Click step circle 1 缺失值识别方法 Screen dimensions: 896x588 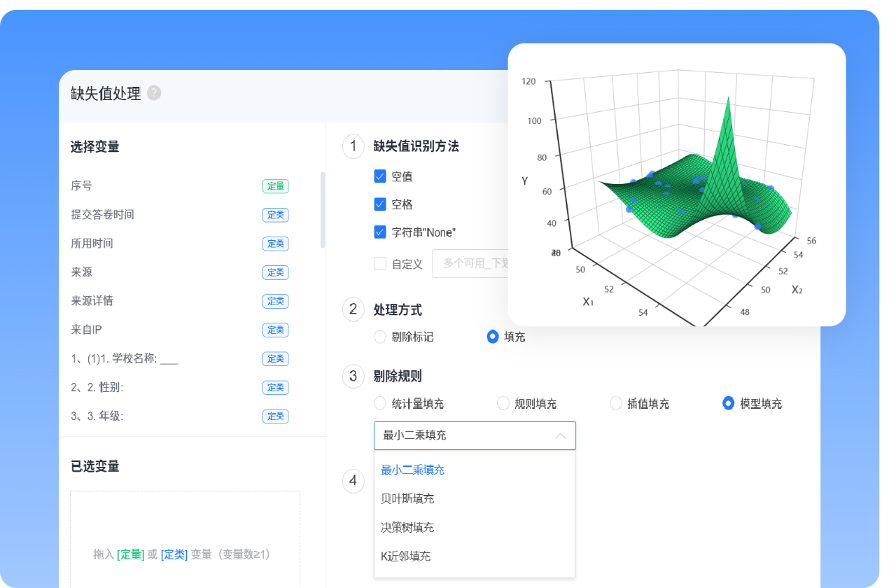click(x=353, y=147)
